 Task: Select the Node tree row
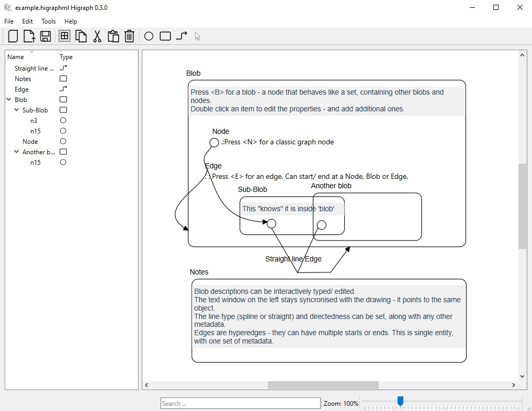(30, 141)
